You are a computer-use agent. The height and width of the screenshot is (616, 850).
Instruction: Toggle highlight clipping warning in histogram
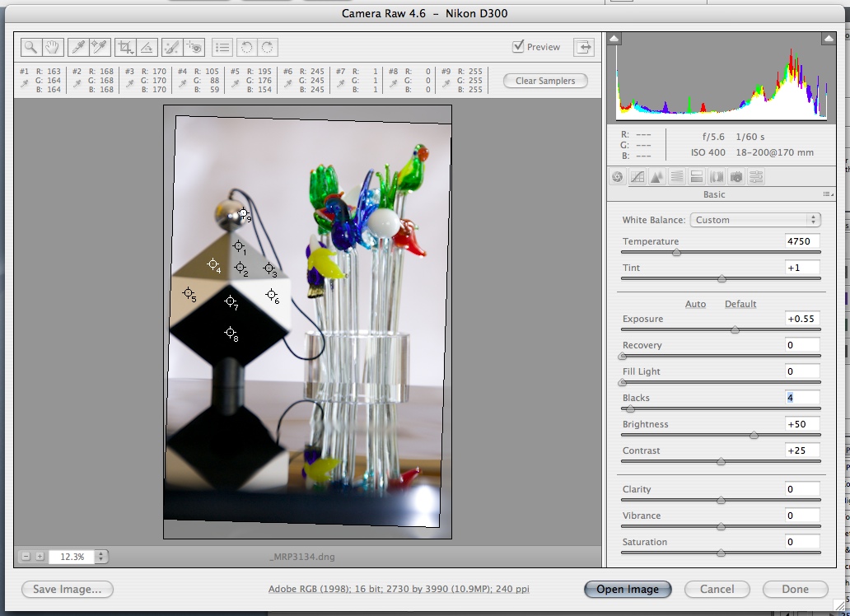pyautogui.click(x=828, y=39)
